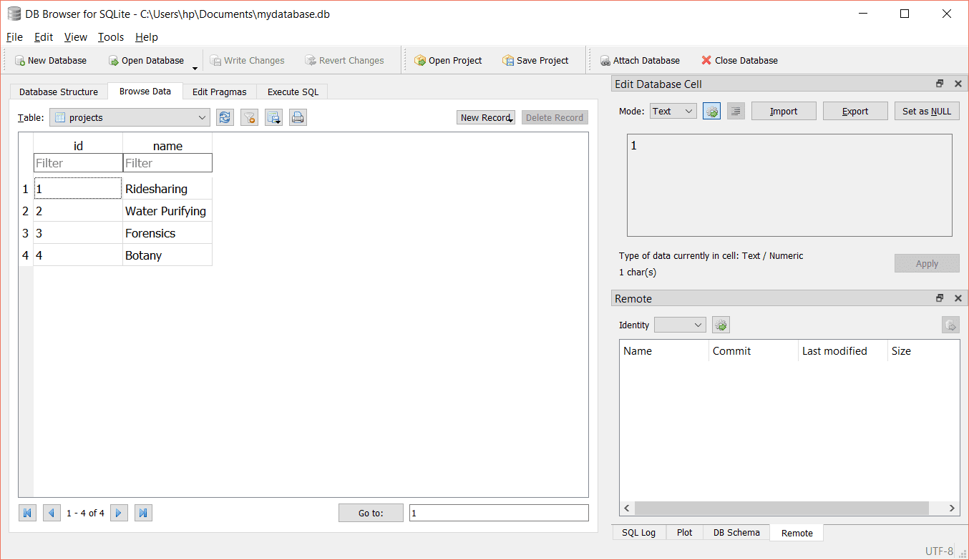The image size is (969, 560).
Task: Clear all filters in Browse Data toolbar
Action: pos(249,117)
